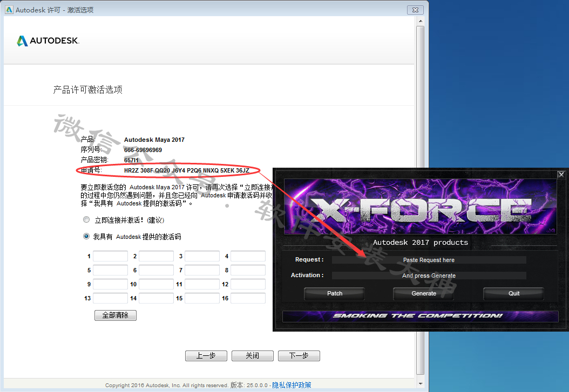
Task: Click the vertical scrollbar thumb
Action: point(421,201)
